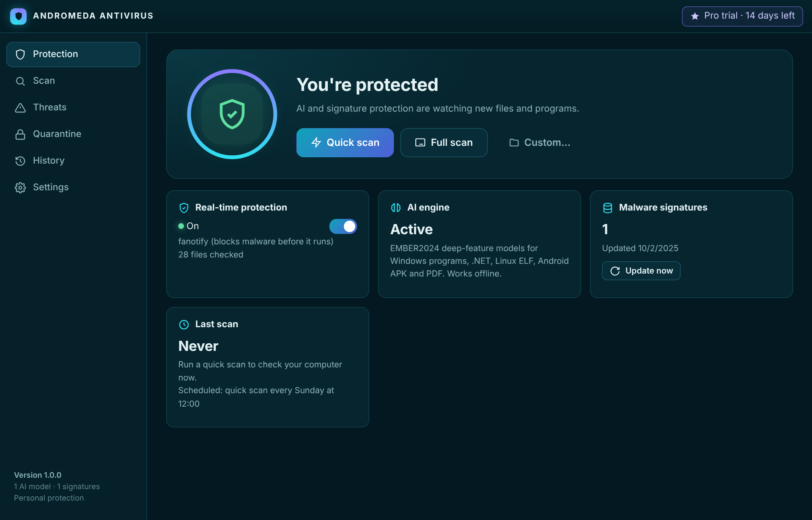Open the Threats page
Screen dimensions: 812x520
click(73, 107)
